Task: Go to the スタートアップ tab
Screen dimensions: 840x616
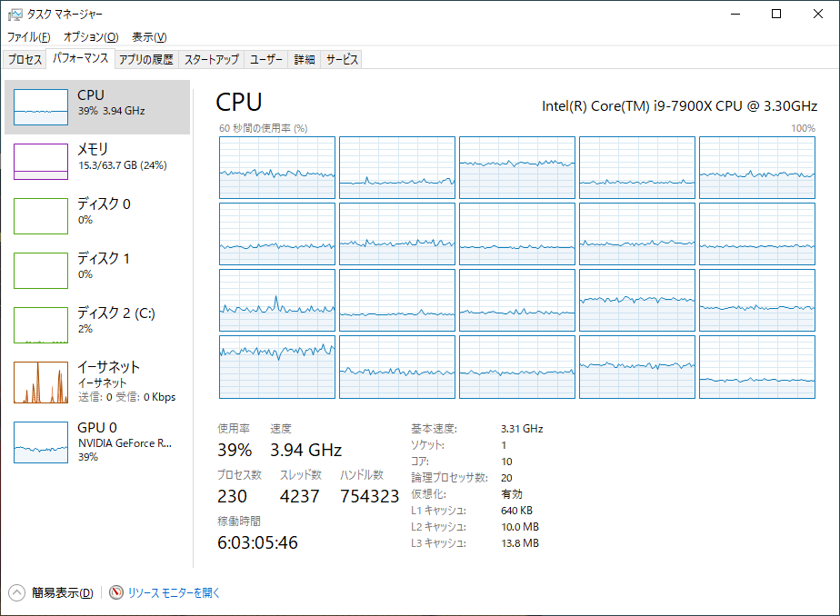Action: coord(212,60)
